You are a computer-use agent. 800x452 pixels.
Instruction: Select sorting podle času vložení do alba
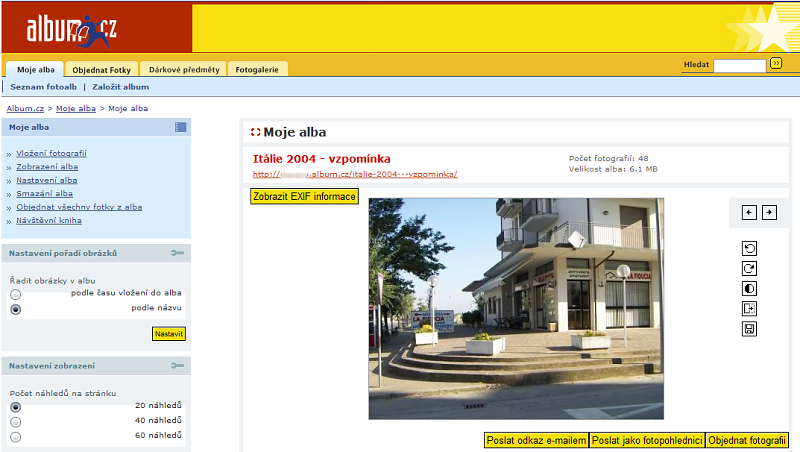coord(16,294)
